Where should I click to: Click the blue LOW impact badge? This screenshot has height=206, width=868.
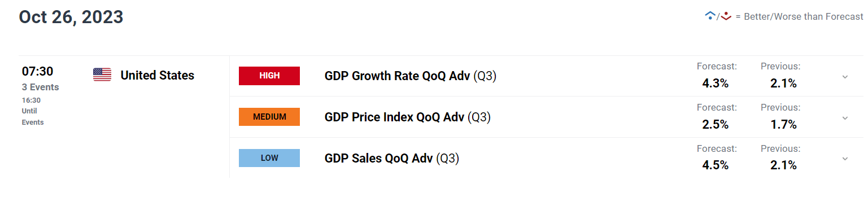(269, 158)
